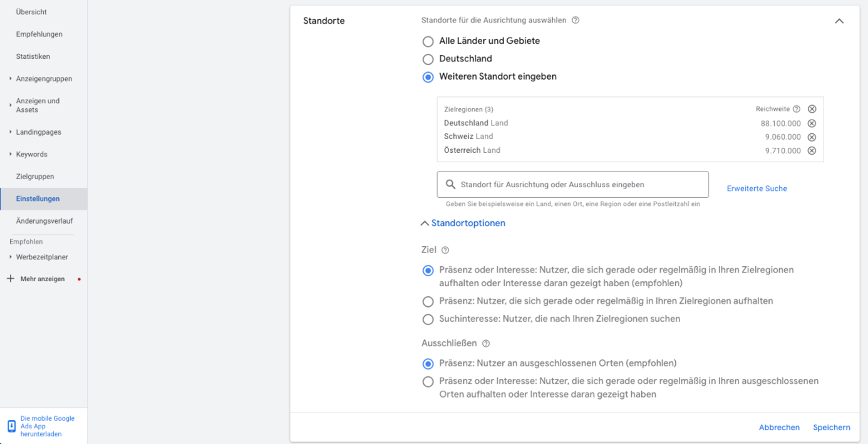Select the Deutschland radio option
This screenshot has height=444, width=868.
428,59
